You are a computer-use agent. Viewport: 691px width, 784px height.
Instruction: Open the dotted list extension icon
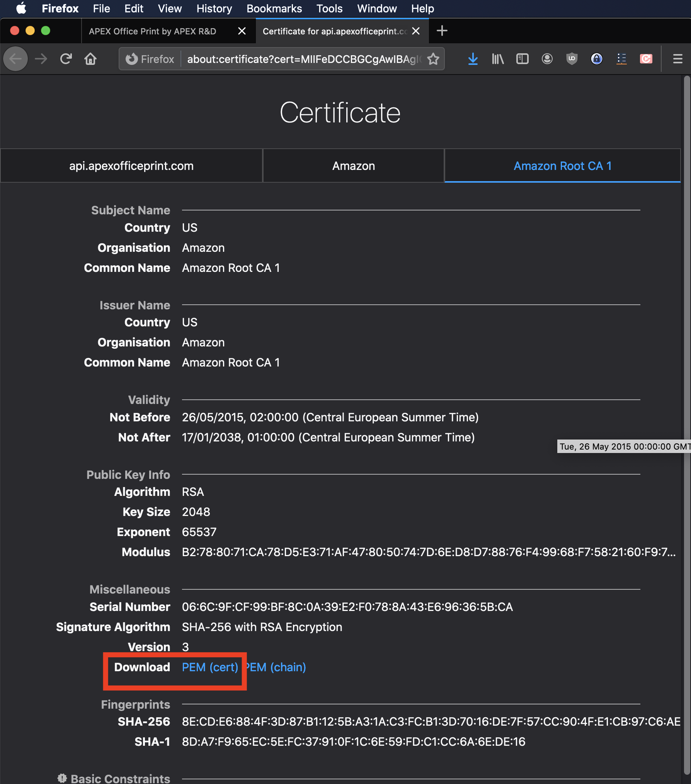click(x=621, y=59)
